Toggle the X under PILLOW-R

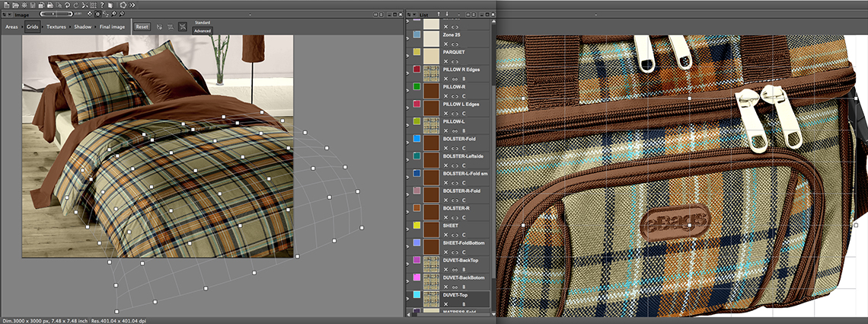tap(445, 96)
